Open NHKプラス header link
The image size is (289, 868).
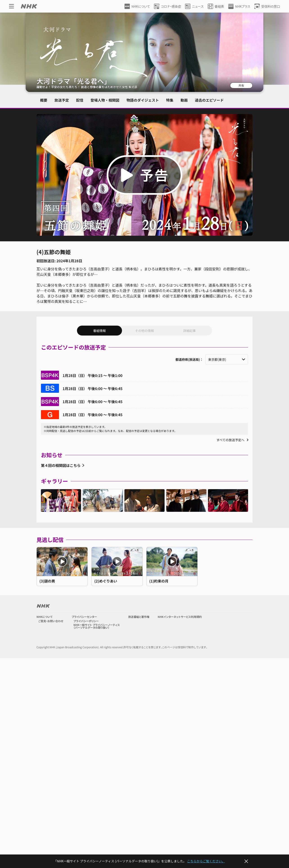239,6
